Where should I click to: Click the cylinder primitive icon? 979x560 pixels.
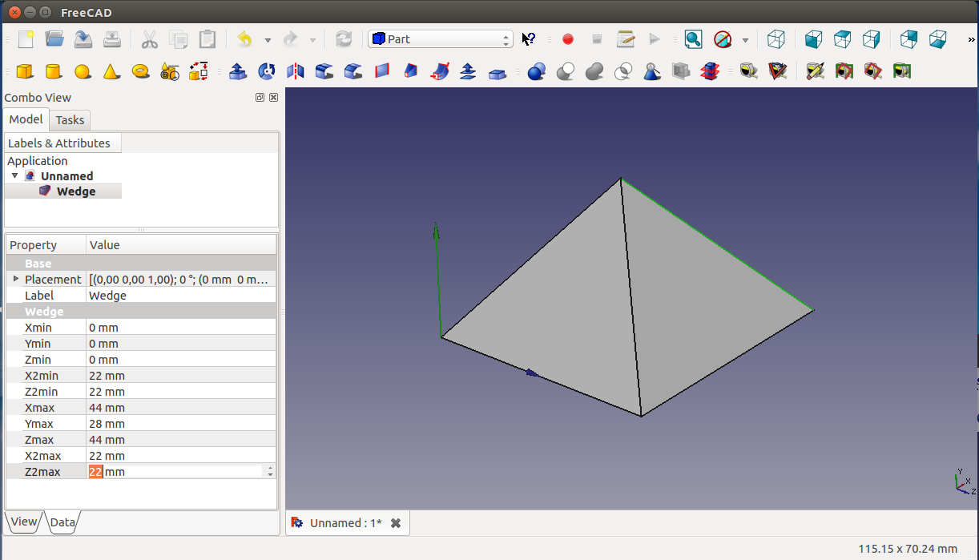tap(54, 72)
